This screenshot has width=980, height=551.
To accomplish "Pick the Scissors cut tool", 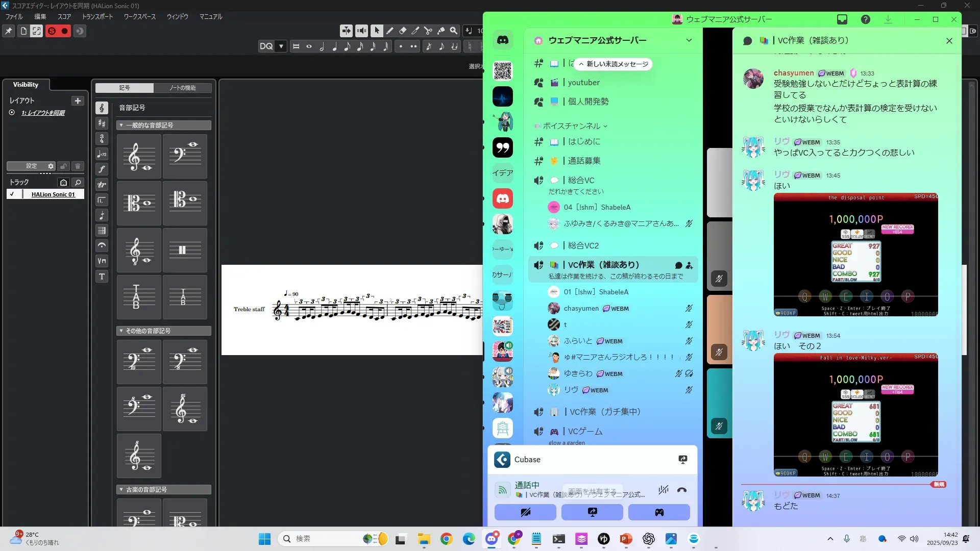I will click(428, 31).
